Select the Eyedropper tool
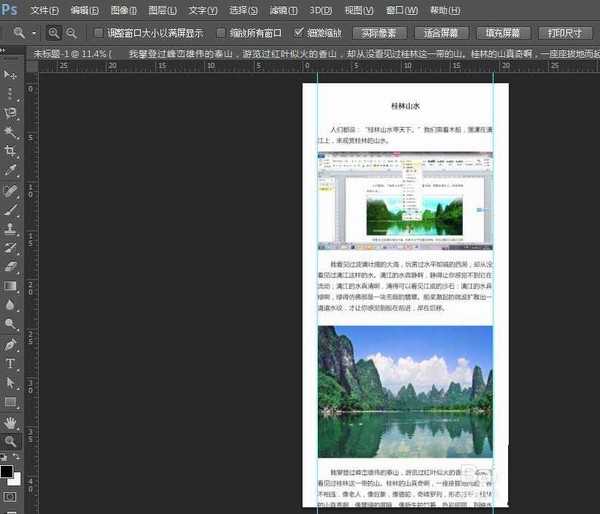The width and height of the screenshot is (600, 514). [x=11, y=170]
